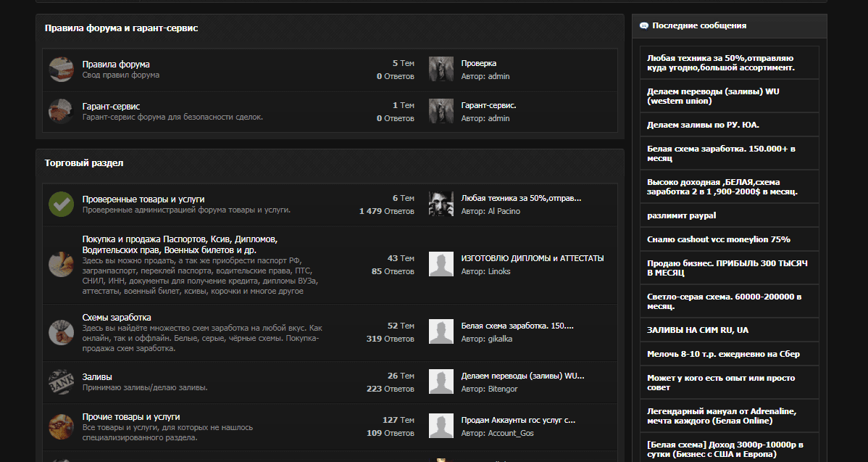Open the Торговый раздел category header
Image resolution: width=868 pixels, height=462 pixels.
(x=84, y=163)
